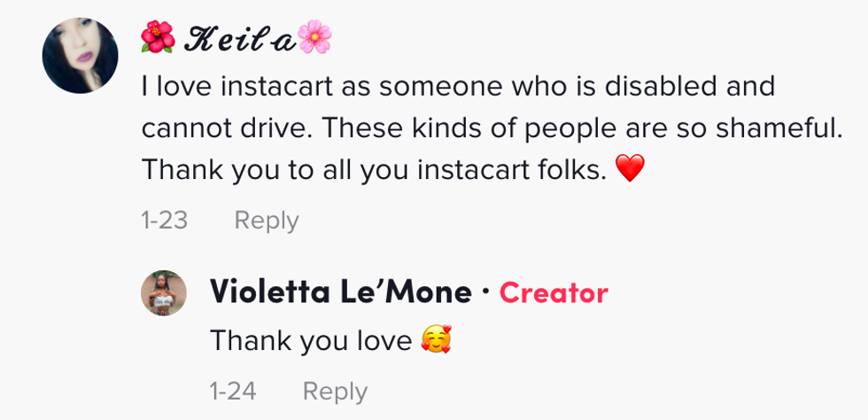
Task: Click the word "disabled" in Keila's comment
Action: click(659, 86)
